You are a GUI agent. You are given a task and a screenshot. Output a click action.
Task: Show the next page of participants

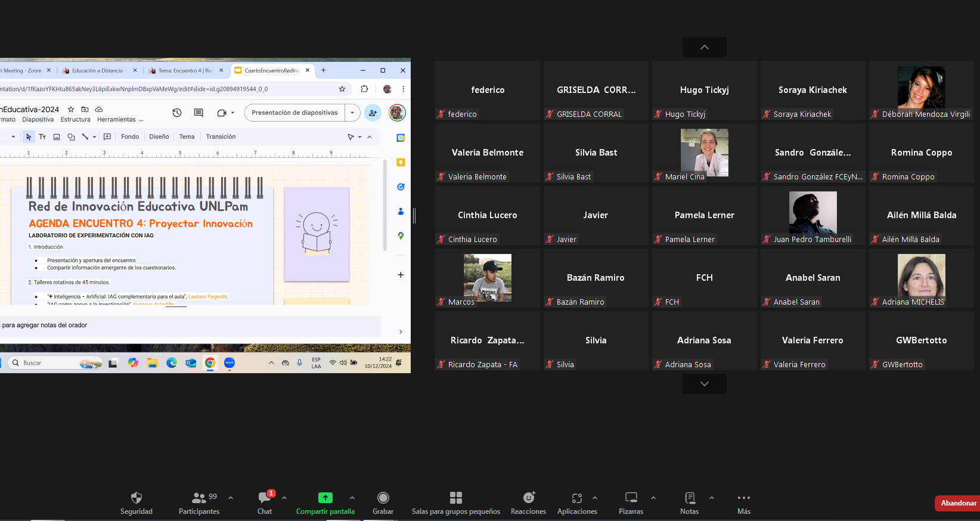(705, 384)
